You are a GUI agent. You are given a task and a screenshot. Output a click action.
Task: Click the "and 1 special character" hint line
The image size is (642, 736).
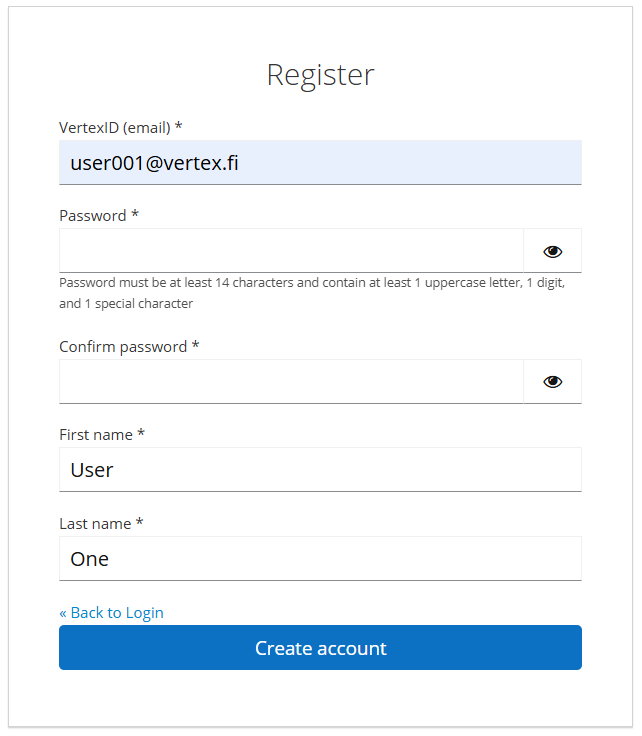click(x=126, y=303)
